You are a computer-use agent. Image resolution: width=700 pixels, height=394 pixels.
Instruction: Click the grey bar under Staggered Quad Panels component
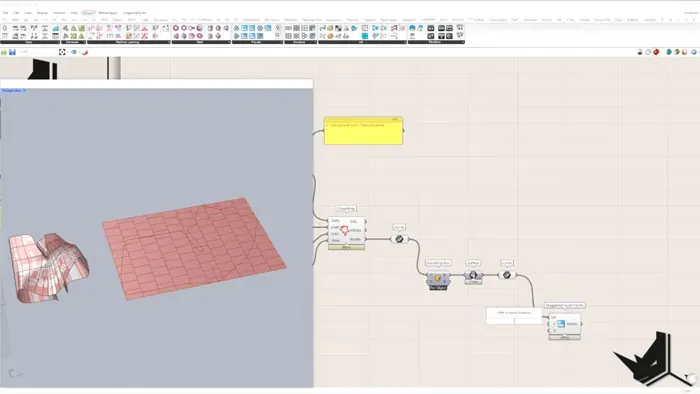pos(565,338)
